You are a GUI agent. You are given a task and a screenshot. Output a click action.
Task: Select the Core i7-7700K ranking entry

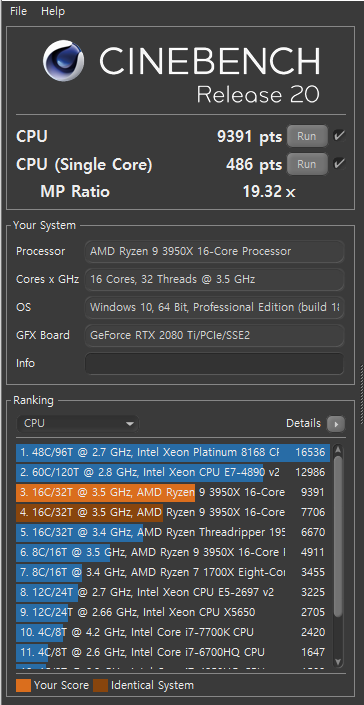pyautogui.click(x=173, y=632)
